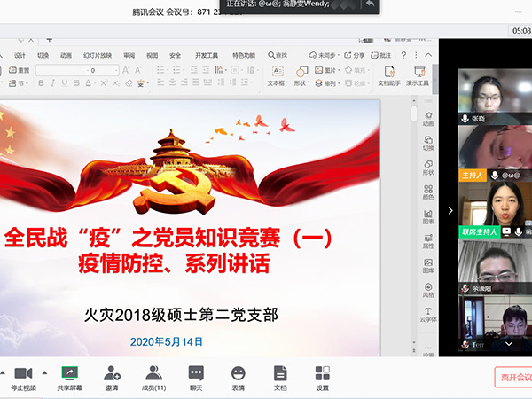Click the 文档助手 ribbon icon
Screen dimensions: 532x399
click(x=389, y=75)
